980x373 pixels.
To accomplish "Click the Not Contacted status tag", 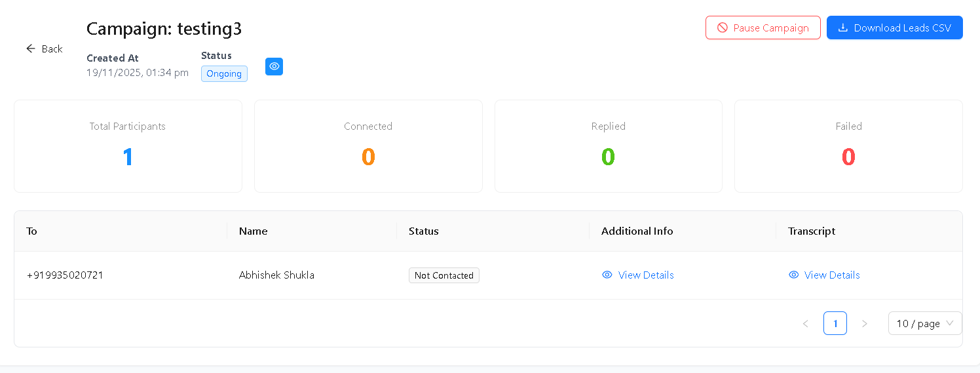I will point(444,275).
